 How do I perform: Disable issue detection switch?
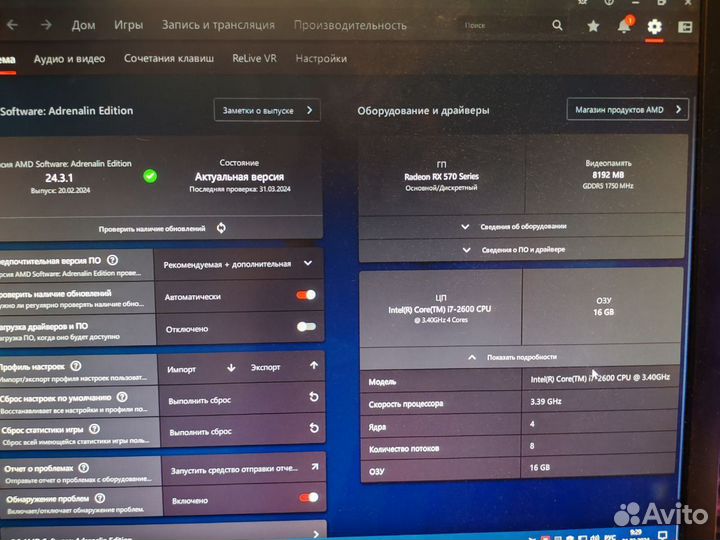pyautogui.click(x=309, y=497)
